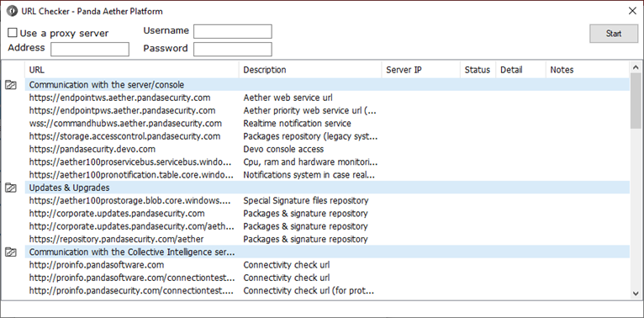This screenshot has height=318, width=644.
Task: Select the Communication with the server/console group row
Action: click(327, 85)
